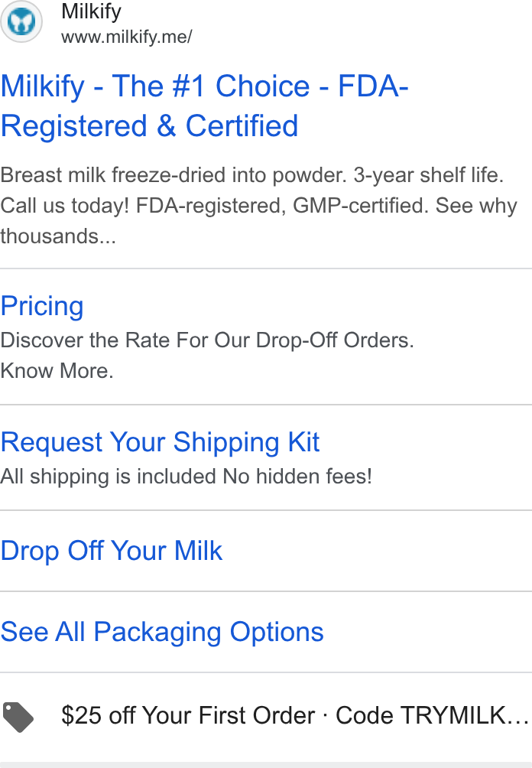Click 'Discover the Rate For Our Drop-Off Orders'
The width and height of the screenshot is (532, 768).
[x=207, y=340]
